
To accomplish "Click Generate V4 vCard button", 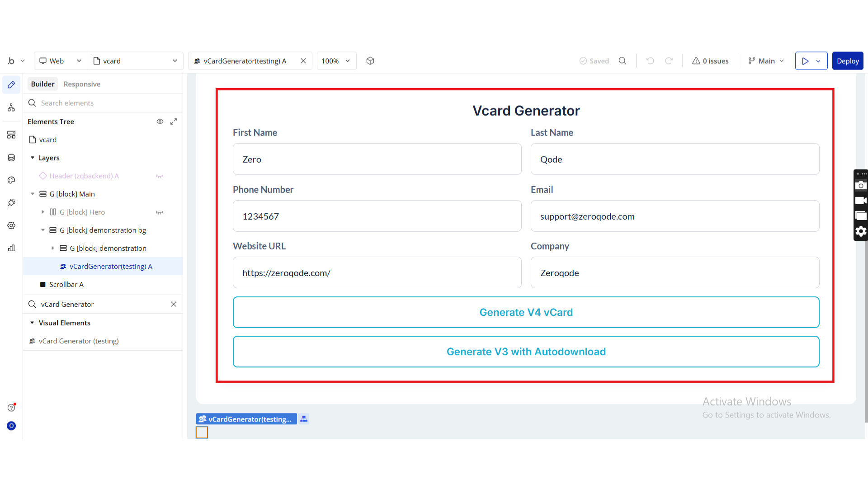I will coord(526,312).
